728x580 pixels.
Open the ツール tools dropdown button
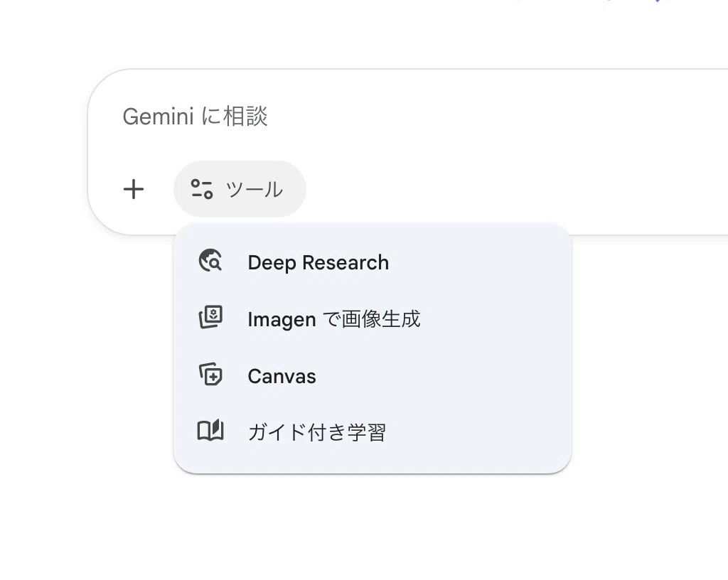pyautogui.click(x=240, y=189)
